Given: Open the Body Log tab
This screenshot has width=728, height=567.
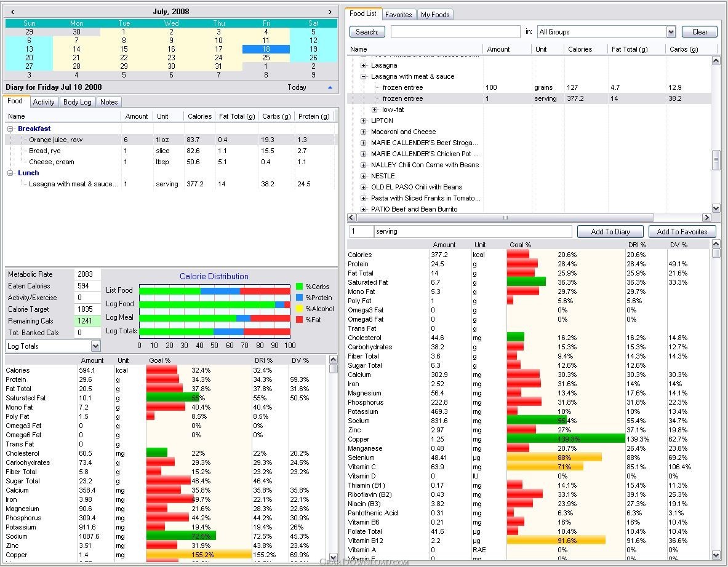Looking at the screenshot, I should [78, 102].
